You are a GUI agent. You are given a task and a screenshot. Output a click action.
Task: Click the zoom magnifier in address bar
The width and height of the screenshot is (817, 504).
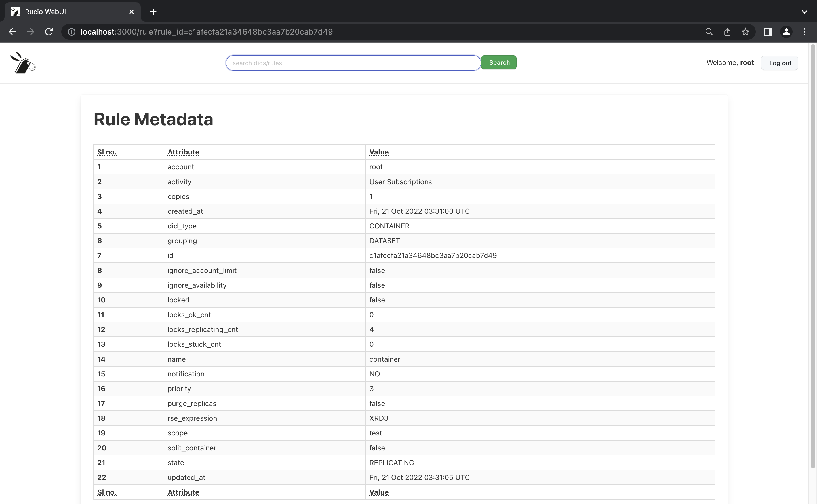coord(709,32)
